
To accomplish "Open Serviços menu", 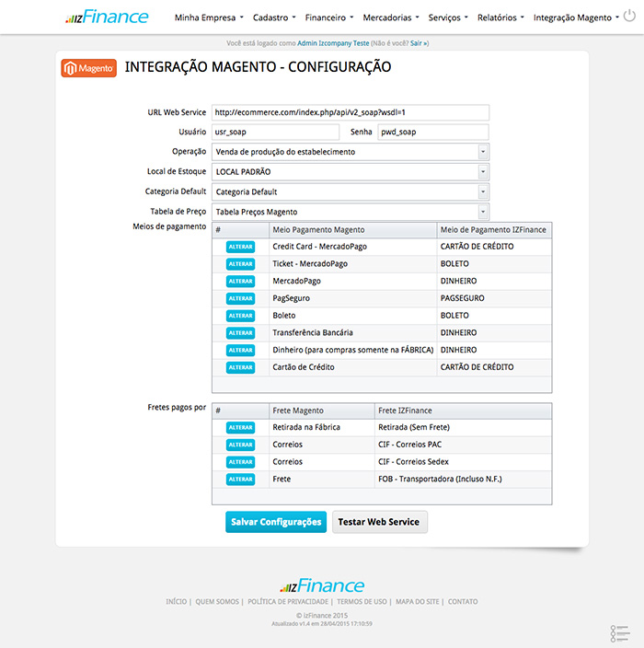I will 447,17.
